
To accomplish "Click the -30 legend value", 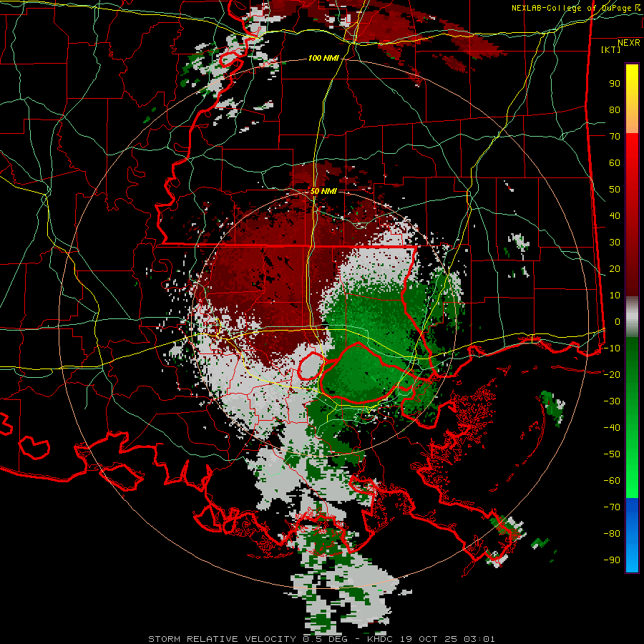I will coord(612,401).
